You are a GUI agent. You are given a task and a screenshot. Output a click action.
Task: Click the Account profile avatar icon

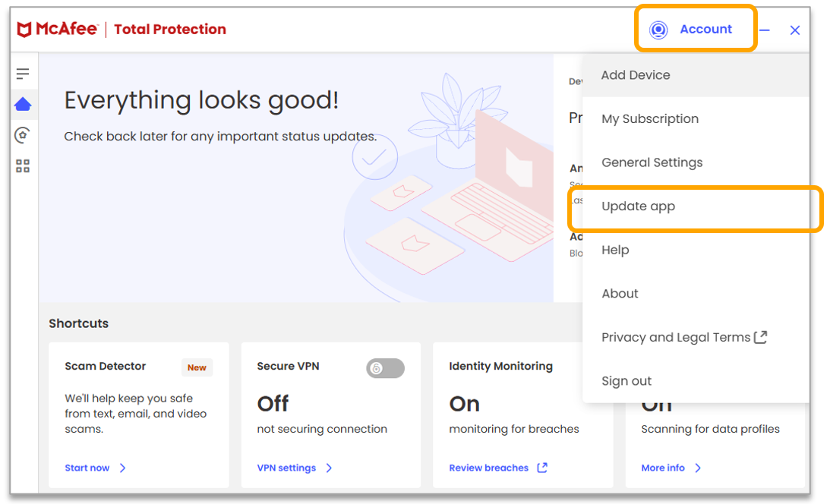coord(658,30)
